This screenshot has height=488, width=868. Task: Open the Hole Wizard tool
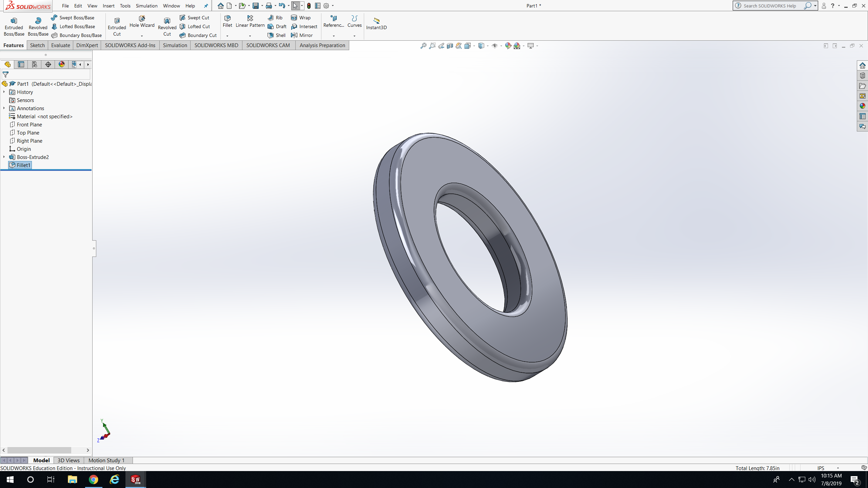[x=142, y=21]
